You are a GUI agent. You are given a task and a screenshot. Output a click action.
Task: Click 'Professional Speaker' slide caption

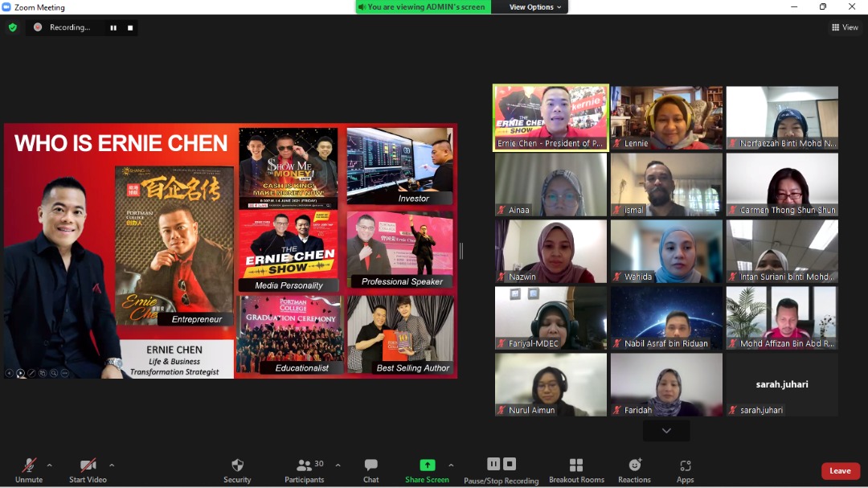pyautogui.click(x=402, y=281)
